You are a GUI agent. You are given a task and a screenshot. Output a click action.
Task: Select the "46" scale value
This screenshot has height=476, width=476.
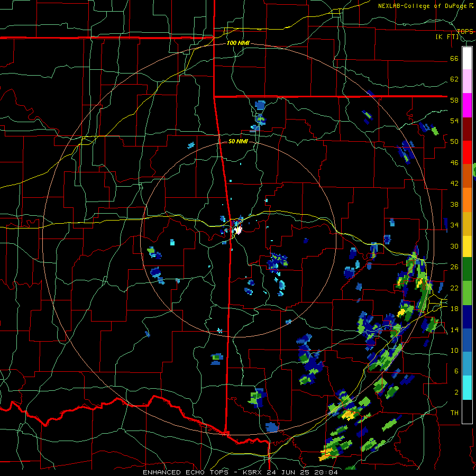click(454, 163)
